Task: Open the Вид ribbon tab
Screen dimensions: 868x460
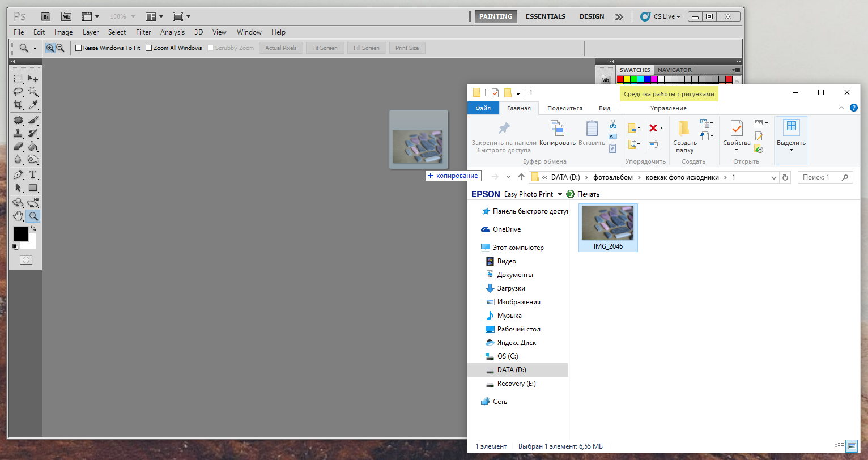Action: (605, 108)
